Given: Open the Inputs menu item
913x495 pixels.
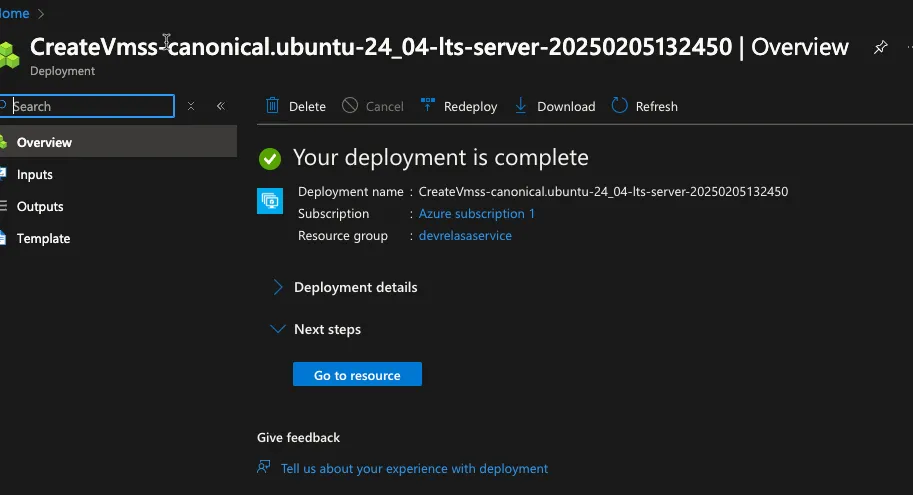Looking at the screenshot, I should [35, 174].
